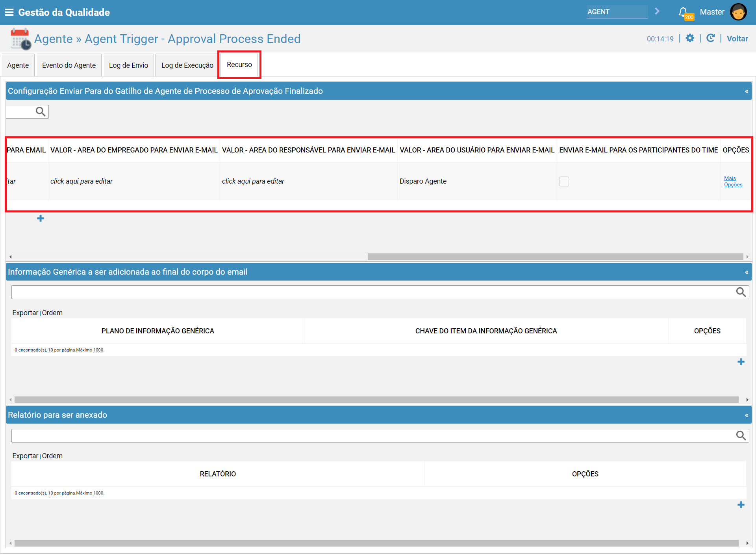This screenshot has height=556, width=756.
Task: Open Mais Opções link in the row
Action: click(x=733, y=181)
